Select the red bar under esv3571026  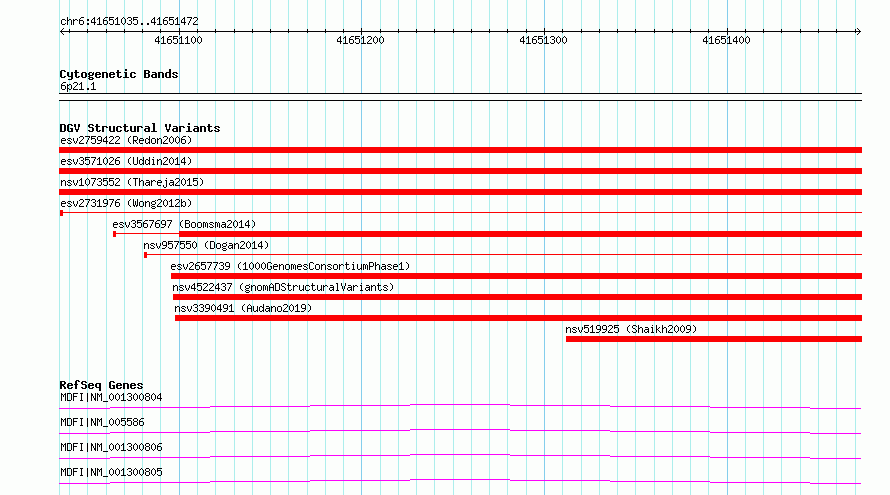460,171
